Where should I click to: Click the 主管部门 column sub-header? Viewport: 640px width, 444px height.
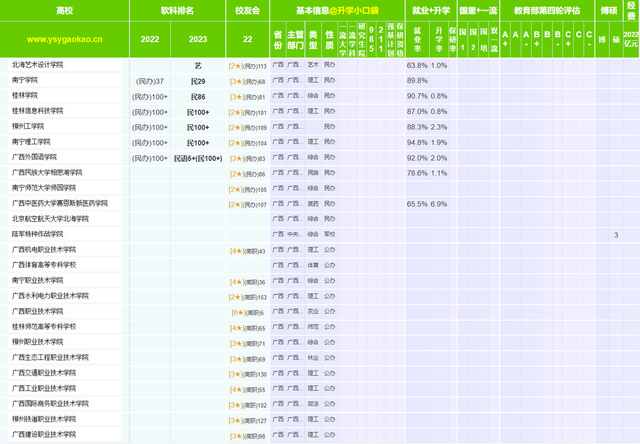click(295, 40)
